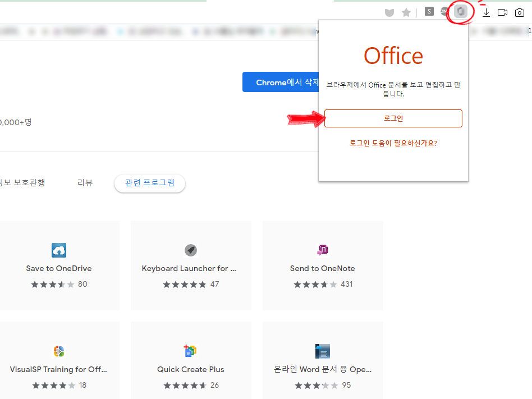Open the Office extension popup icon
The height and width of the screenshot is (399, 532).
point(460,11)
